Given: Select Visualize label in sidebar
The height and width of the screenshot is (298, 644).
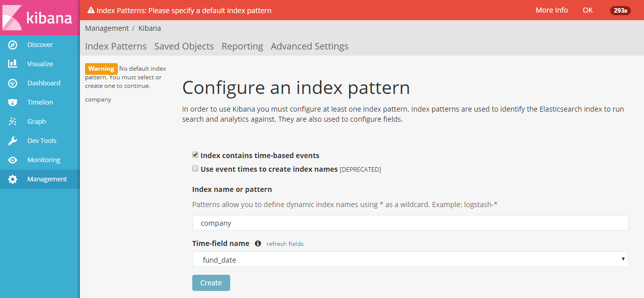Looking at the screenshot, I should click(40, 64).
